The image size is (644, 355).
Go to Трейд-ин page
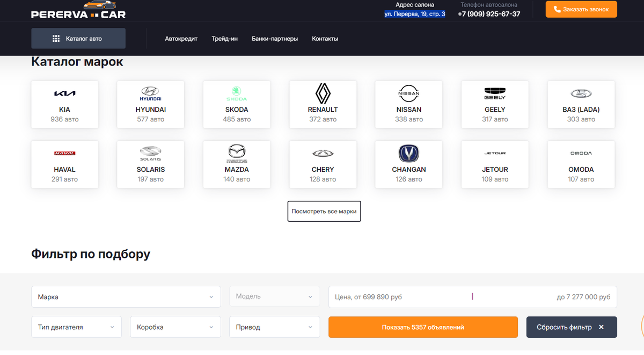click(225, 39)
